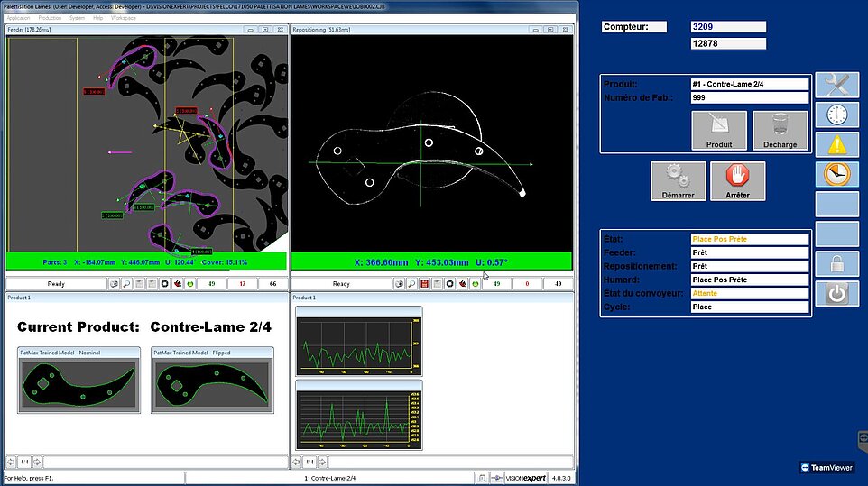The height and width of the screenshot is (486, 868).
Task: Click the Produit button
Action: (x=719, y=131)
